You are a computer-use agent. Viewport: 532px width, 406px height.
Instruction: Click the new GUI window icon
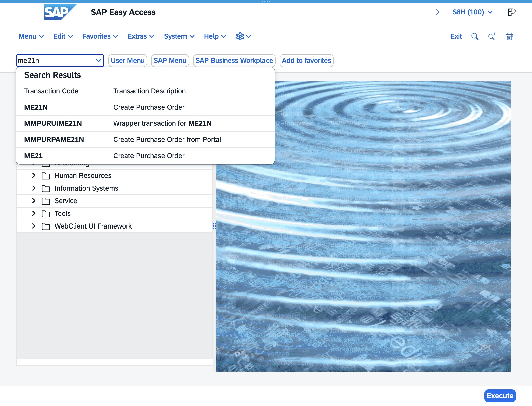pos(511,12)
